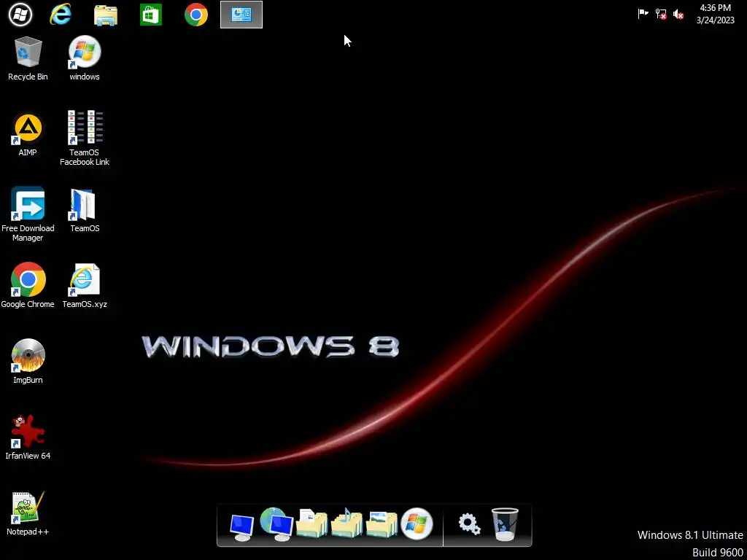Select the windows shortcut on the desktop
This screenshot has height=560, width=747.
coord(85,58)
